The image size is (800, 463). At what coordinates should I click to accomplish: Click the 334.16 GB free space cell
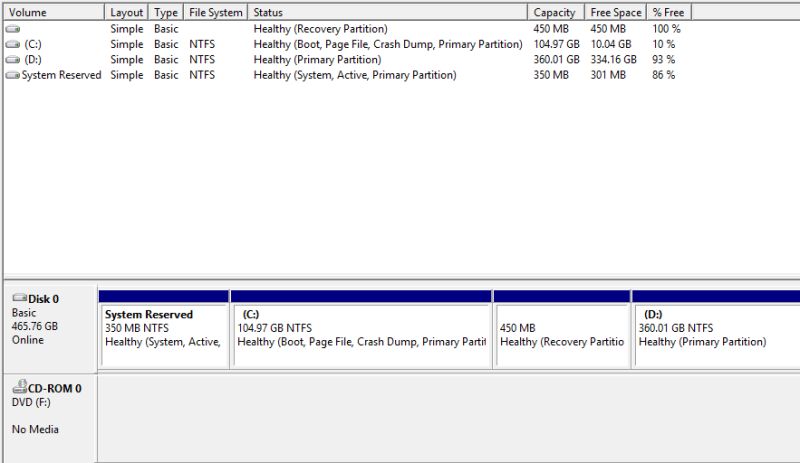[x=613, y=60]
